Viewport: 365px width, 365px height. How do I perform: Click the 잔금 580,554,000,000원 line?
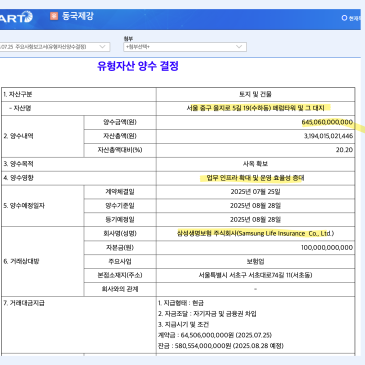tap(221, 346)
